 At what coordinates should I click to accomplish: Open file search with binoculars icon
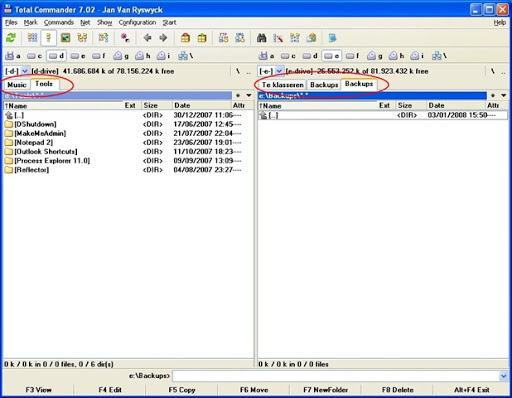(261, 38)
